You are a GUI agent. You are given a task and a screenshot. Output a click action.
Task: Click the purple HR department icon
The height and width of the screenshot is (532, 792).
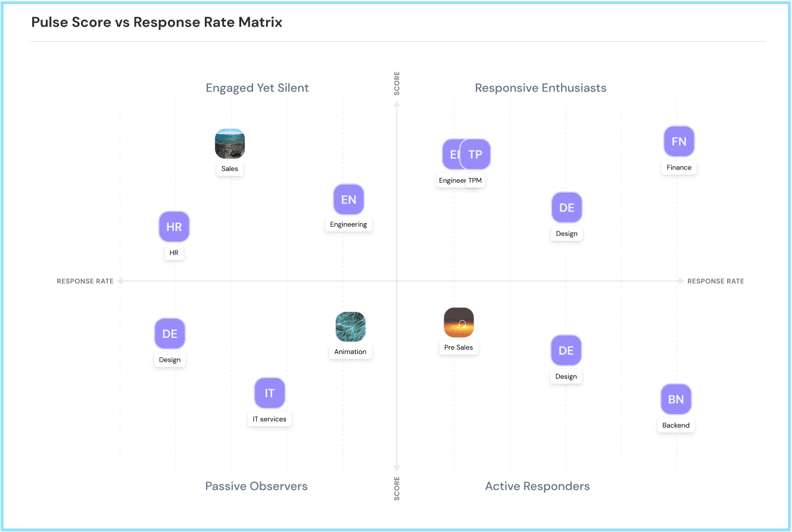pos(174,227)
